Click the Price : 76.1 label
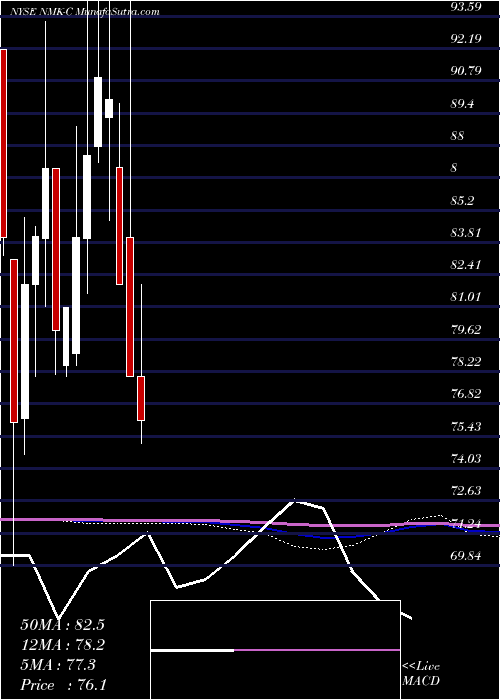 63,685
